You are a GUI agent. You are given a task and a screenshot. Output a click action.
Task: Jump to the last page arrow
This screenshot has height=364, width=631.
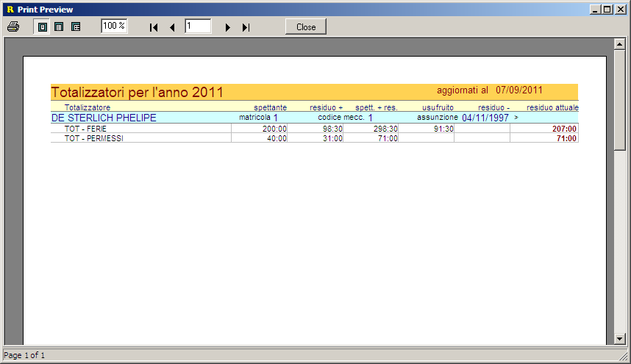pyautogui.click(x=246, y=27)
